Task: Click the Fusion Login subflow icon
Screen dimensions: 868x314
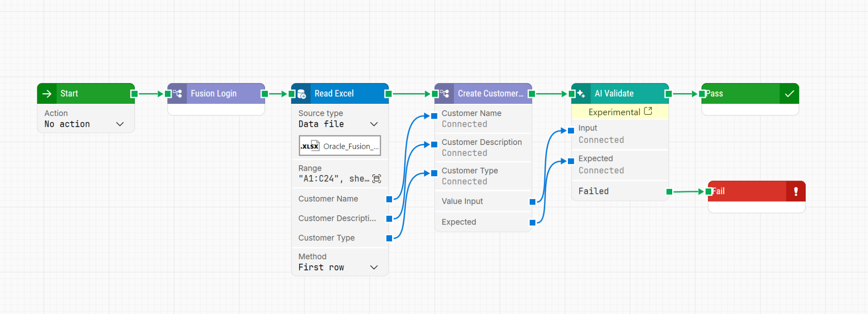Action: pos(178,94)
